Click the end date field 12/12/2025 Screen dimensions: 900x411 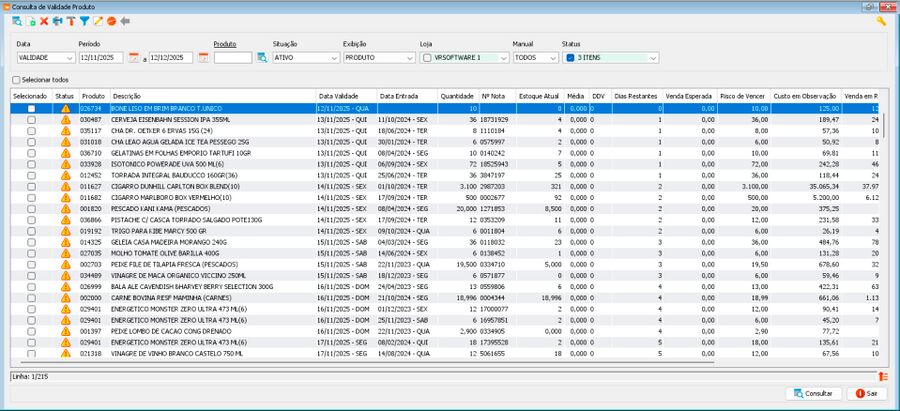170,57
